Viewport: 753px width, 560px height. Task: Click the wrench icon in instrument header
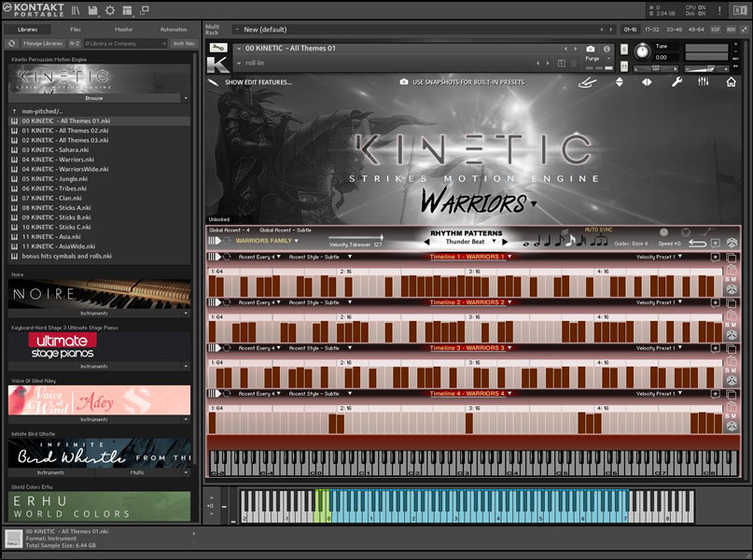[677, 82]
